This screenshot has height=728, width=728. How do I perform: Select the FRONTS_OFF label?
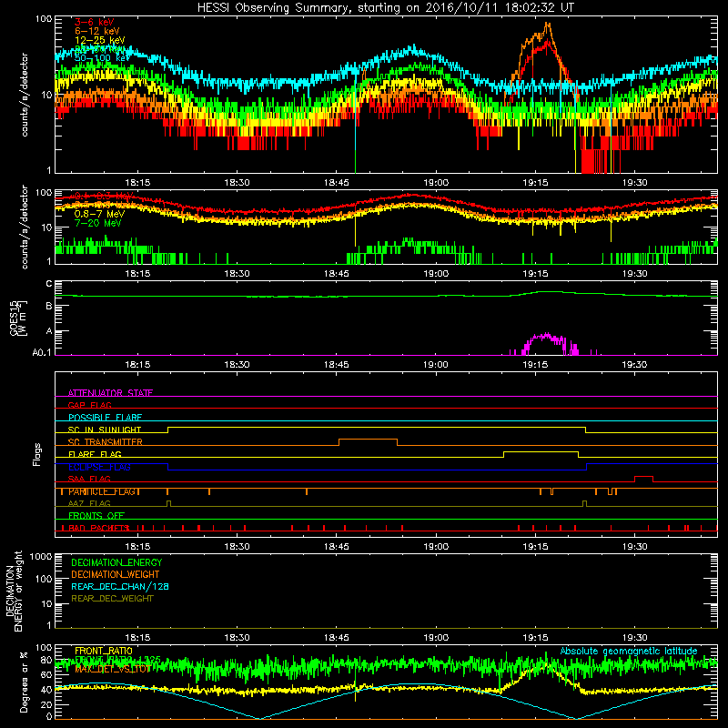click(x=96, y=515)
